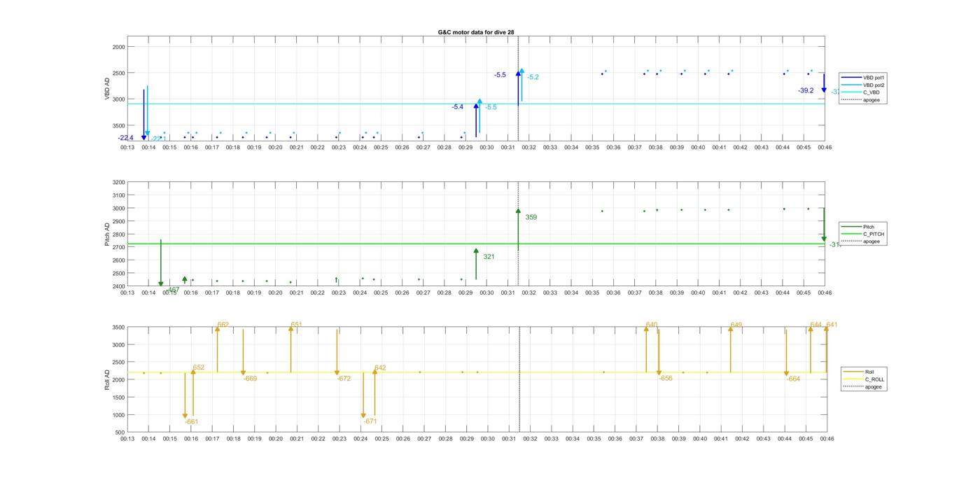The width and height of the screenshot is (980, 485).
Task: Click the '644' roll value label
Action: point(815,325)
